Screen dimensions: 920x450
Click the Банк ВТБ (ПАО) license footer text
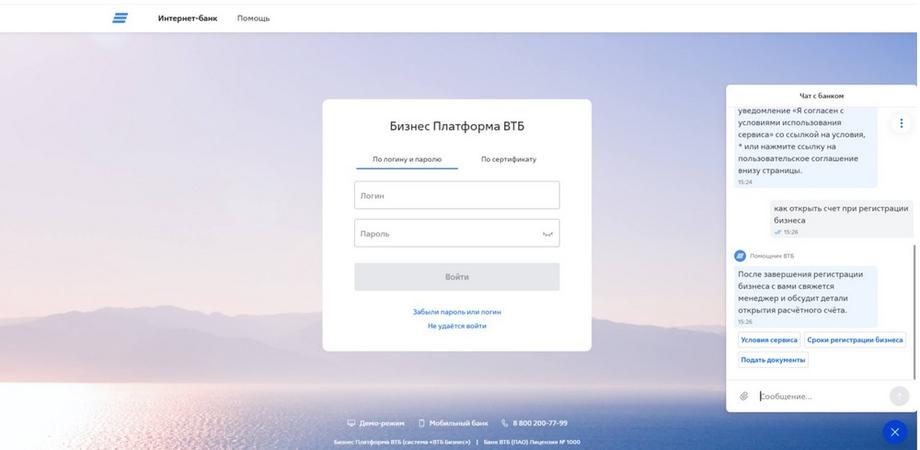click(532, 442)
